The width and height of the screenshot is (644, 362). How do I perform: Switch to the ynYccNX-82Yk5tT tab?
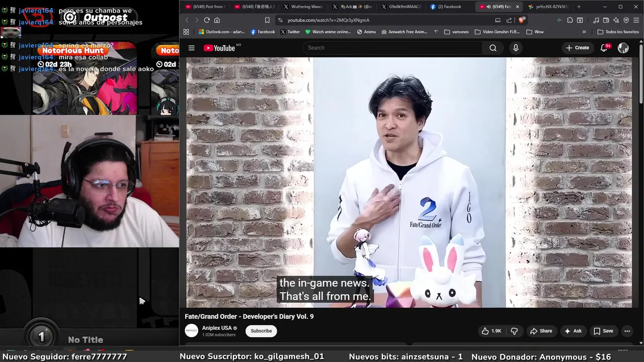pos(548,7)
